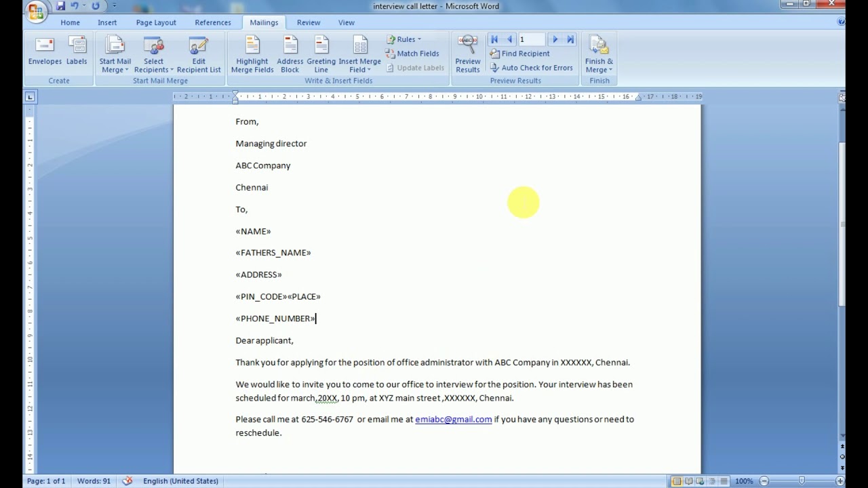This screenshot has width=868, height=488.
Task: Click Find Recipient
Action: 520,54
